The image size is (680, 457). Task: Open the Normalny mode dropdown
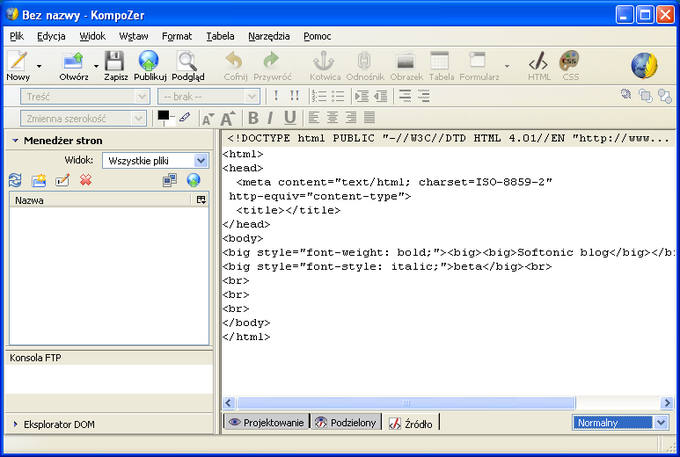point(620,422)
